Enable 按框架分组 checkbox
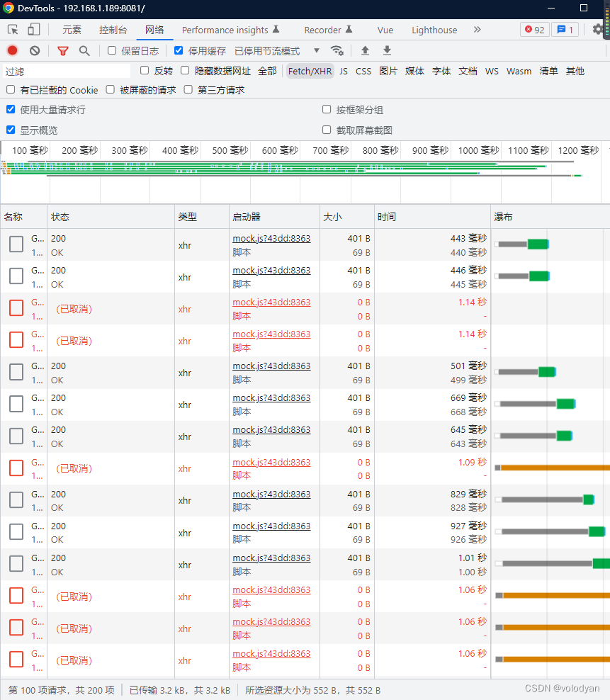This screenshot has width=610, height=700. [327, 109]
